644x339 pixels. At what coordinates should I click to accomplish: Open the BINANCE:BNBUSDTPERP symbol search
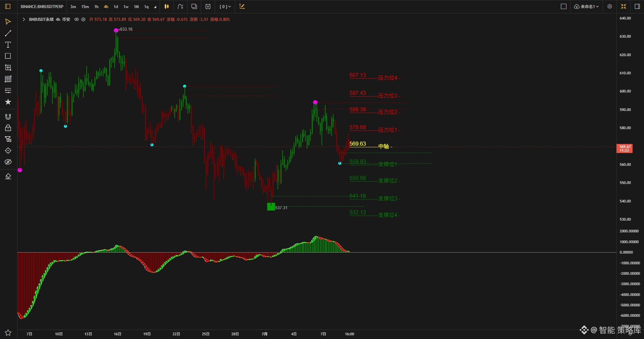(x=42, y=7)
